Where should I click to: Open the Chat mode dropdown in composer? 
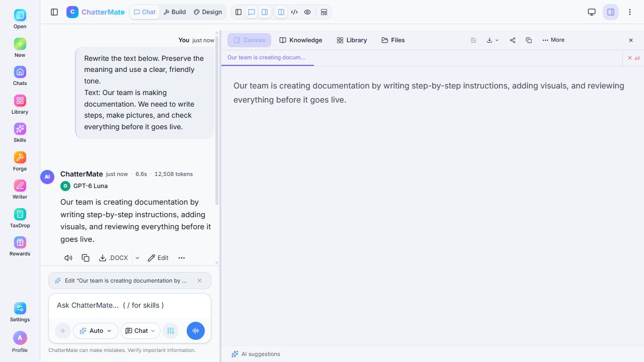click(x=140, y=331)
